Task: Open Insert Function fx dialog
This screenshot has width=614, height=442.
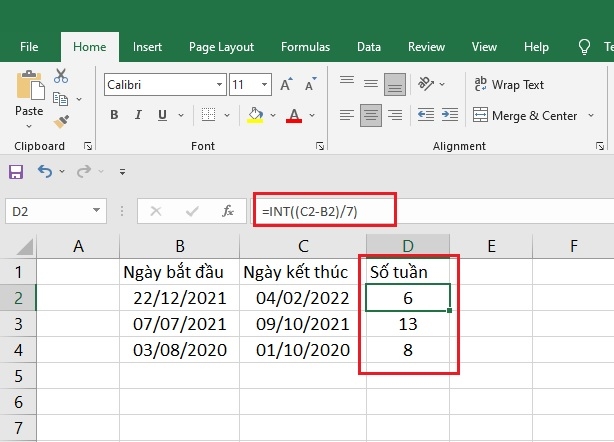Action: [228, 211]
